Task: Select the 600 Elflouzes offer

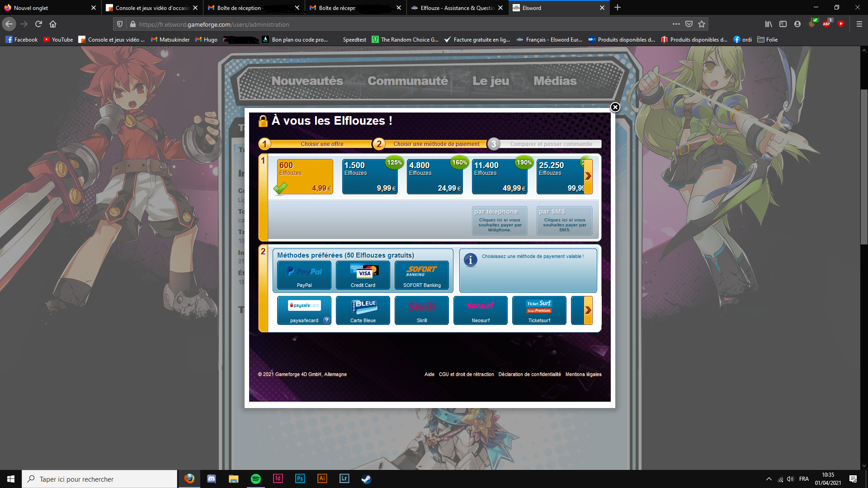Action: [x=305, y=177]
